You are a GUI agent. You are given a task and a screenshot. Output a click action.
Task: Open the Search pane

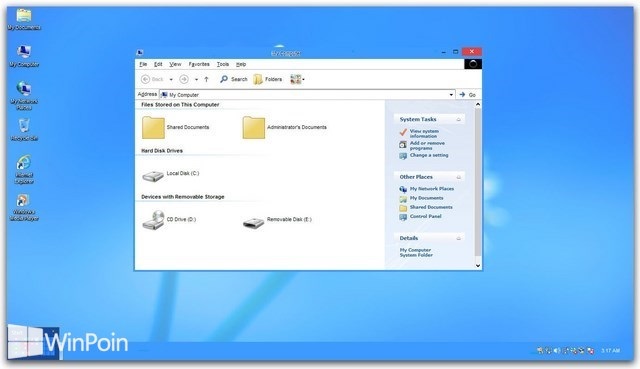click(x=234, y=79)
